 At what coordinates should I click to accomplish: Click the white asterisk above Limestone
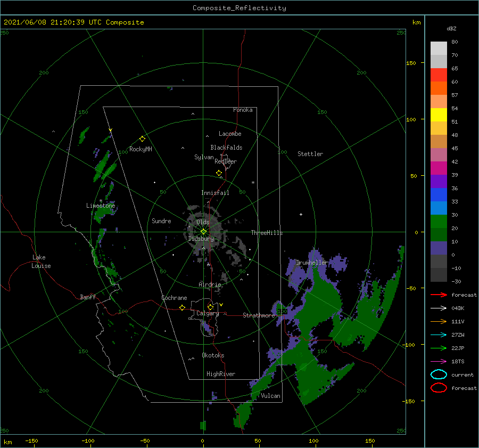(x=101, y=201)
